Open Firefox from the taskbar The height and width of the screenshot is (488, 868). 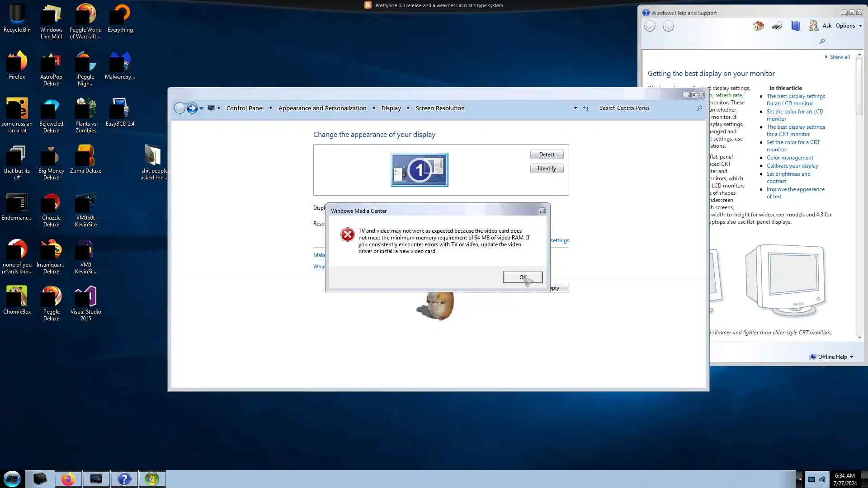pyautogui.click(x=68, y=479)
